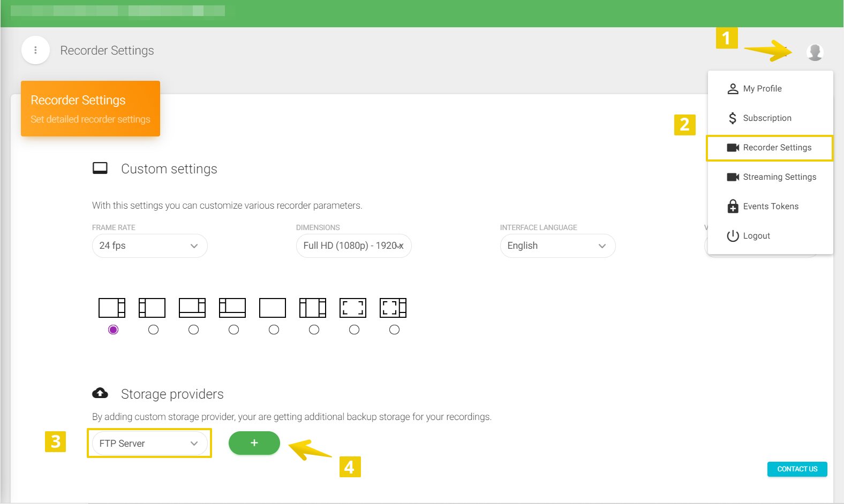
Task: Click the first layout thumbnail icon
Action: [x=112, y=308]
